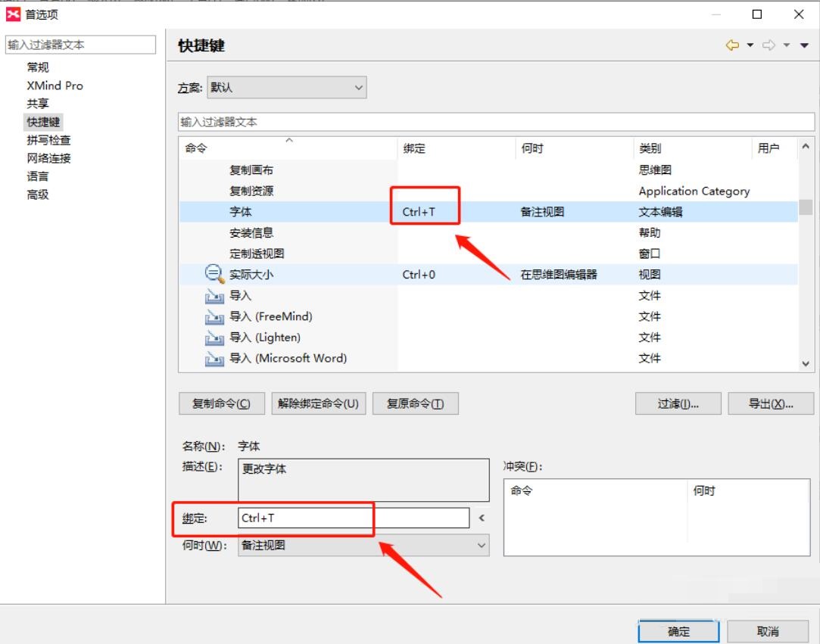Select the 复制资源 command row
Screen dimensions: 820x644
point(488,191)
